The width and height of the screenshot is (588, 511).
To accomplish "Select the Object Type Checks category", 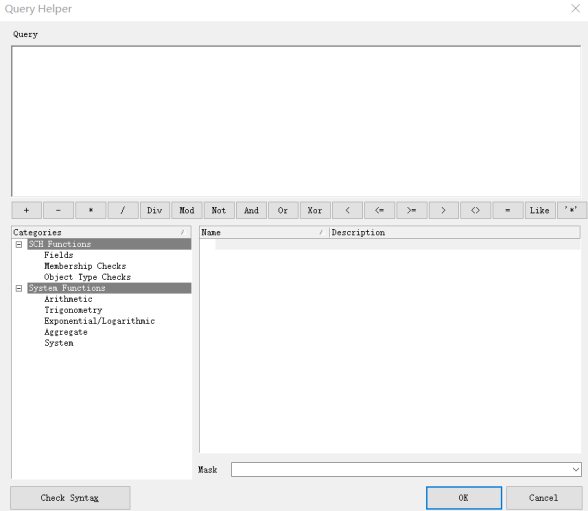I will (87, 277).
